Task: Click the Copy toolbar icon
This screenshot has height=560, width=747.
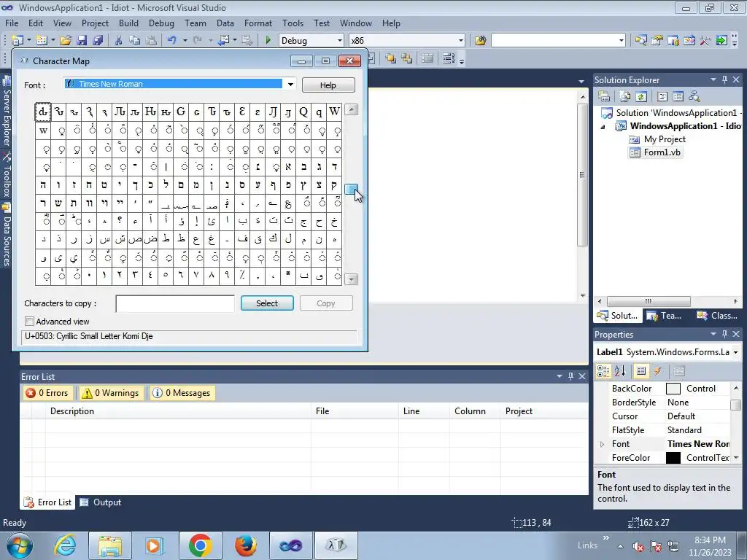Action: tap(135, 41)
